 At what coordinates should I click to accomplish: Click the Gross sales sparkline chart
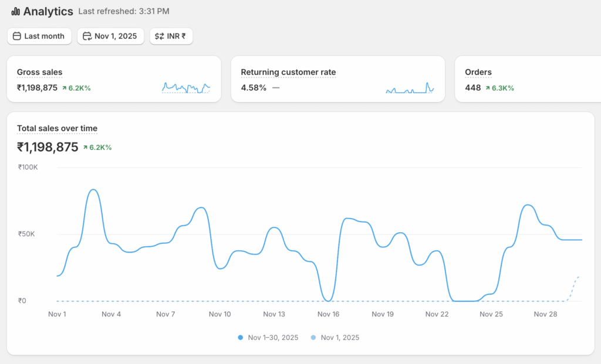coord(185,87)
